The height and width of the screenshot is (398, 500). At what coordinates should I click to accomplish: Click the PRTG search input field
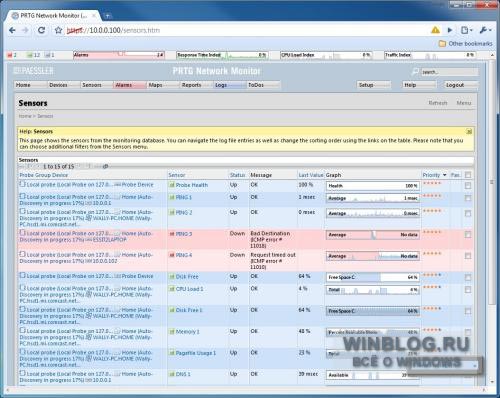449,72
